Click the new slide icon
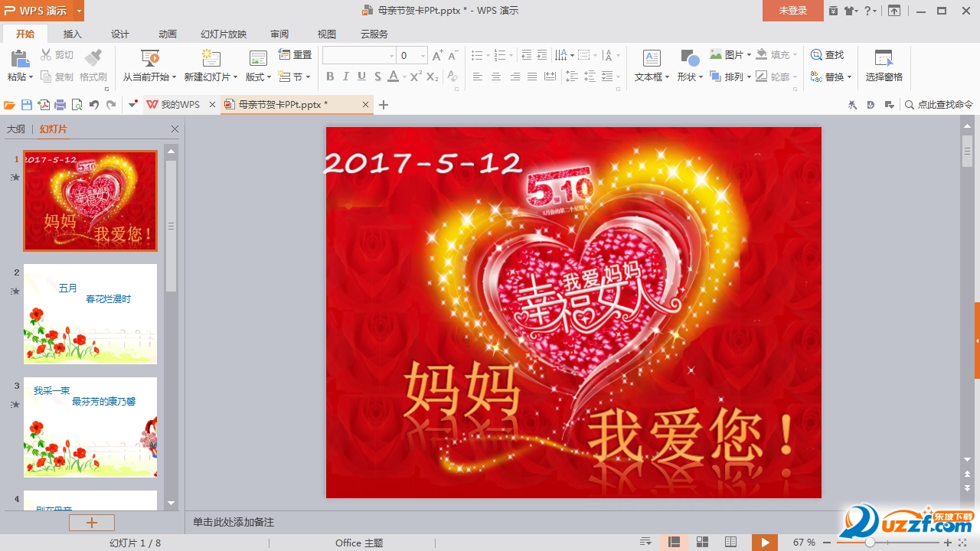The height and width of the screenshot is (551, 980). coord(211,59)
